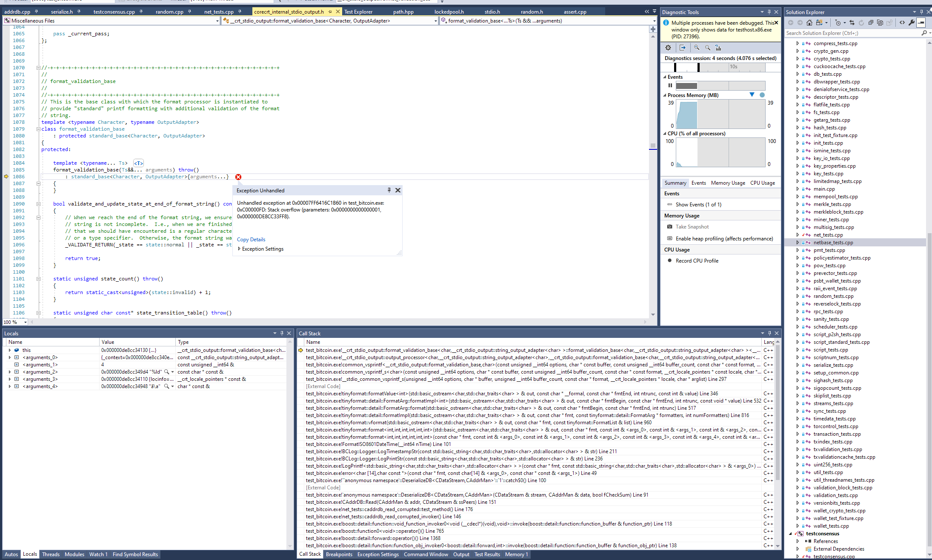932x560 pixels.
Task: Start Record CPU Profile
Action: [697, 261]
